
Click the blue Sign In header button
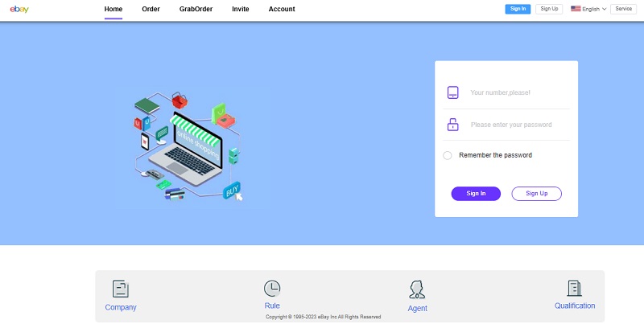pyautogui.click(x=518, y=9)
